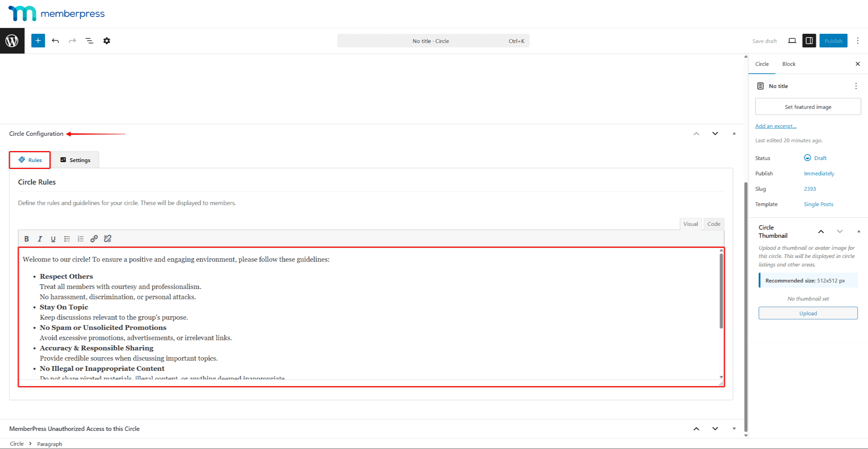Image resolution: width=868 pixels, height=449 pixels.
Task: Click the remove link icon
Action: click(108, 239)
